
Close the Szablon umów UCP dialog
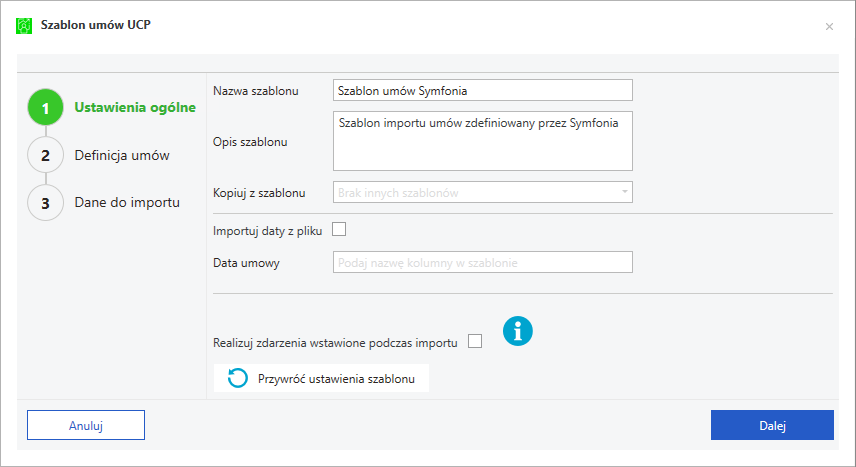click(829, 26)
